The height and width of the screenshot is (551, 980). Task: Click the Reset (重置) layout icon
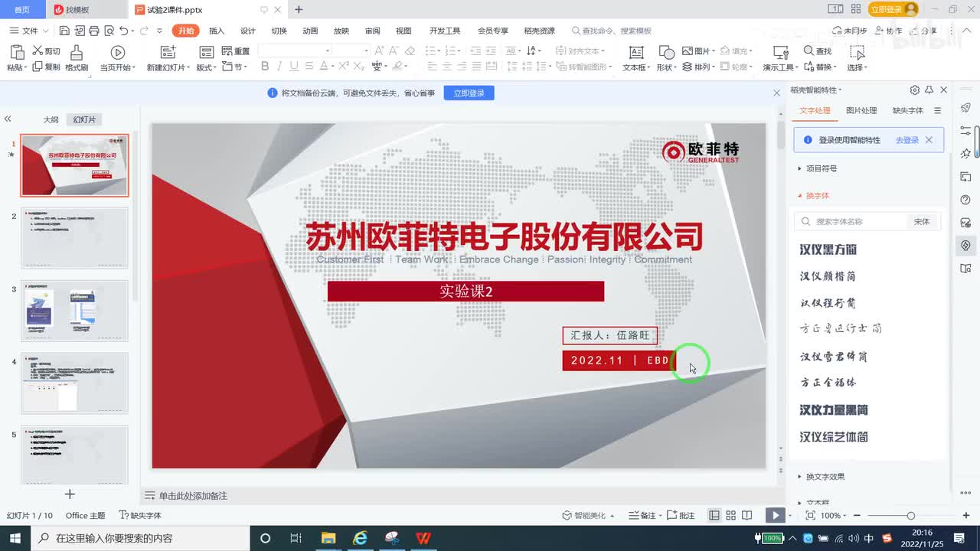(227, 51)
